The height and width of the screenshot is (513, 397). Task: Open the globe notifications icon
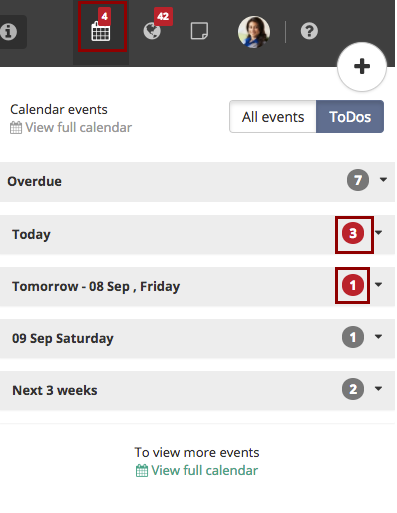[x=152, y=31]
